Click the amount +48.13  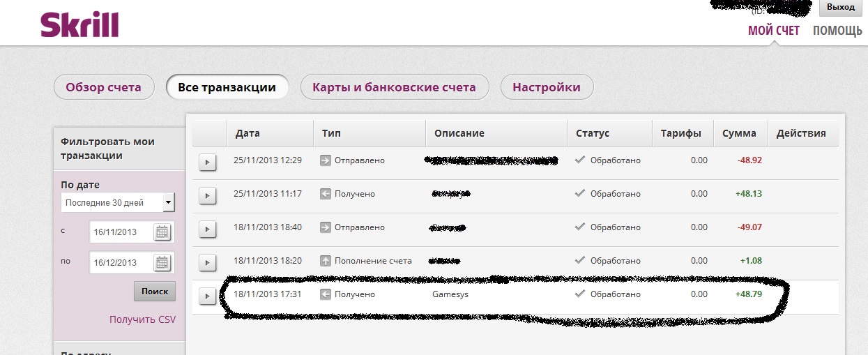[x=749, y=194]
